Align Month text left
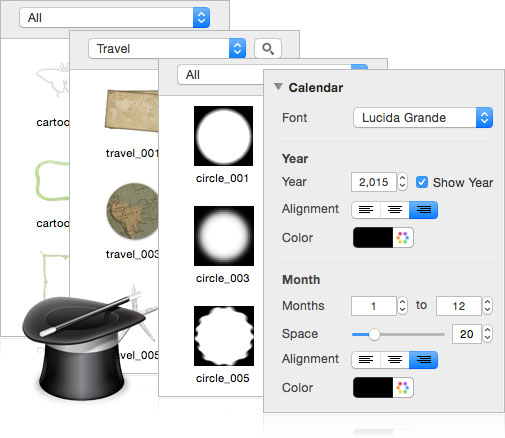505x438 pixels. point(366,360)
